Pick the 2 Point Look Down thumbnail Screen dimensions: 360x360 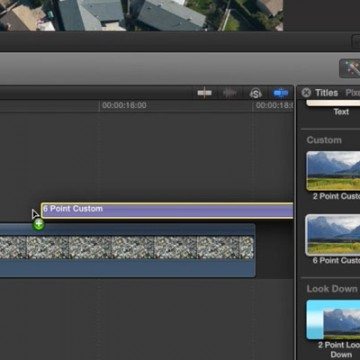click(333, 319)
